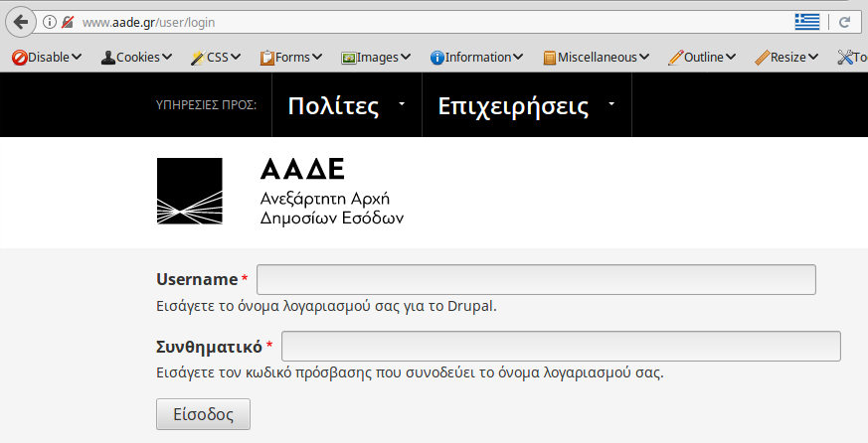Open the Information dropdown menu
This screenshot has height=443, width=868.
pos(518,57)
